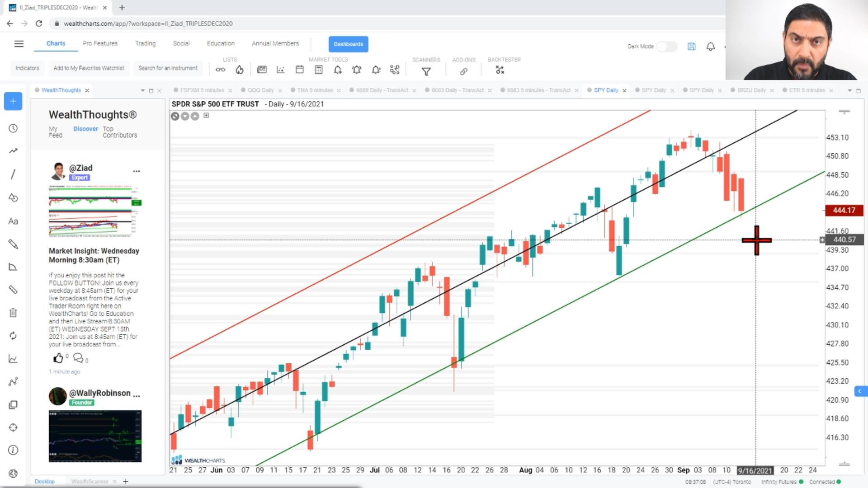Screen dimensions: 868x488
Task: Click the info icon in left sidebar
Action: [13, 450]
